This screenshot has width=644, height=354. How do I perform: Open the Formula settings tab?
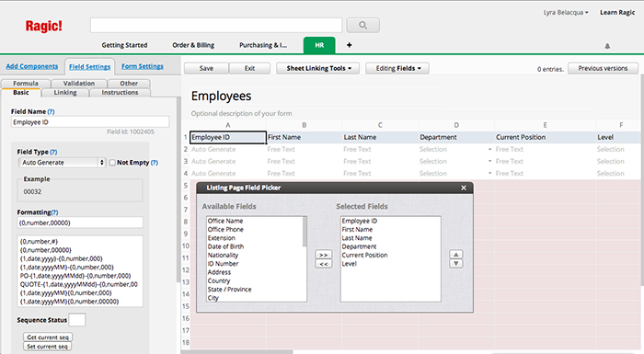click(26, 84)
